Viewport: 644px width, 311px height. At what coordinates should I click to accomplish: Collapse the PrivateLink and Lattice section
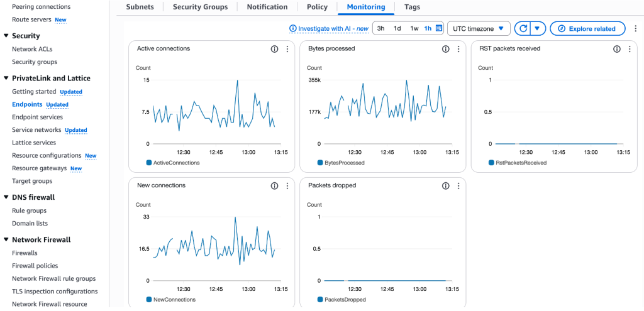[x=6, y=79]
